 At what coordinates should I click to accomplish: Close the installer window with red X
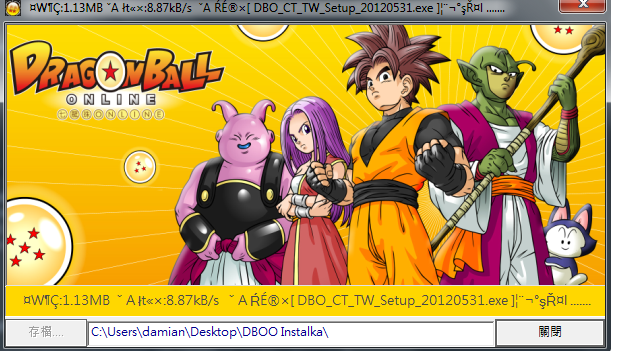(x=582, y=6)
